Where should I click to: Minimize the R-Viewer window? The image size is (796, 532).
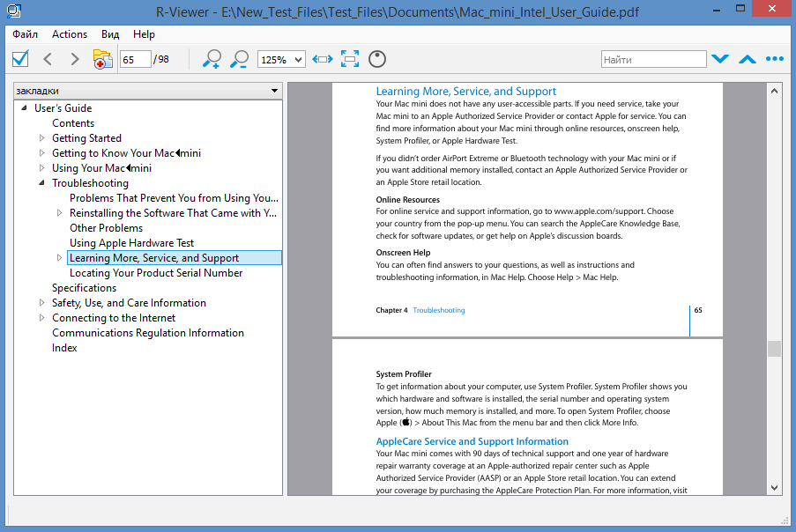coord(717,11)
